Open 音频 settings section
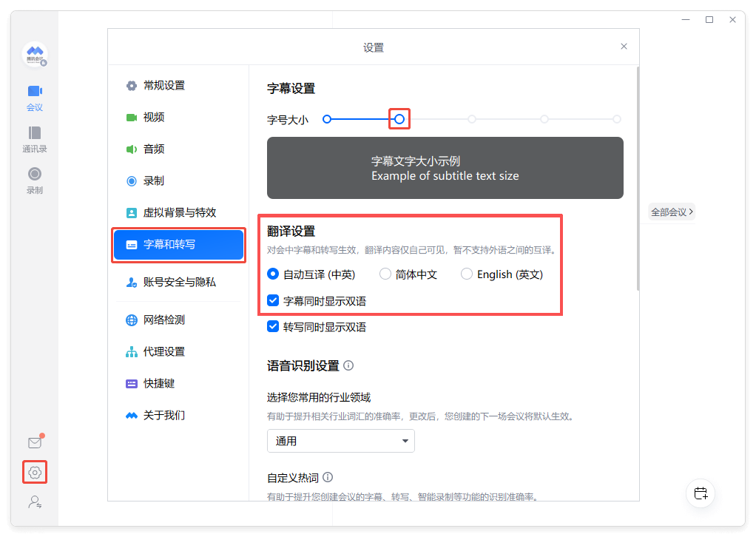 [178, 149]
